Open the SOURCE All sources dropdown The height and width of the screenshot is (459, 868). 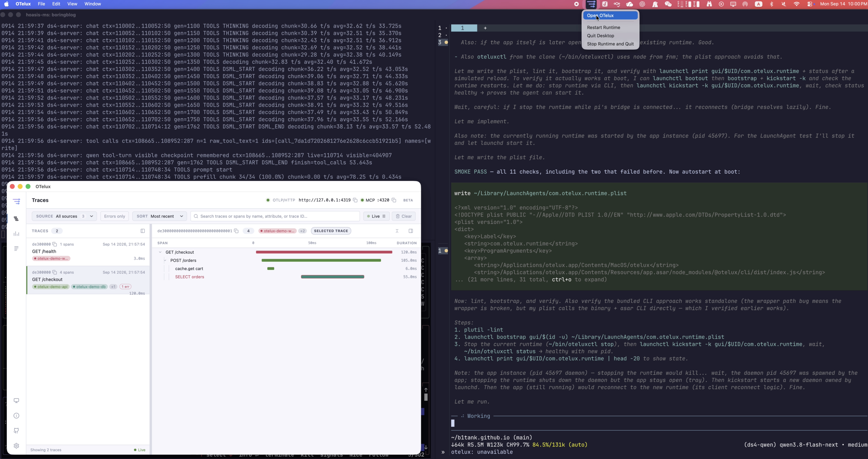tap(64, 216)
